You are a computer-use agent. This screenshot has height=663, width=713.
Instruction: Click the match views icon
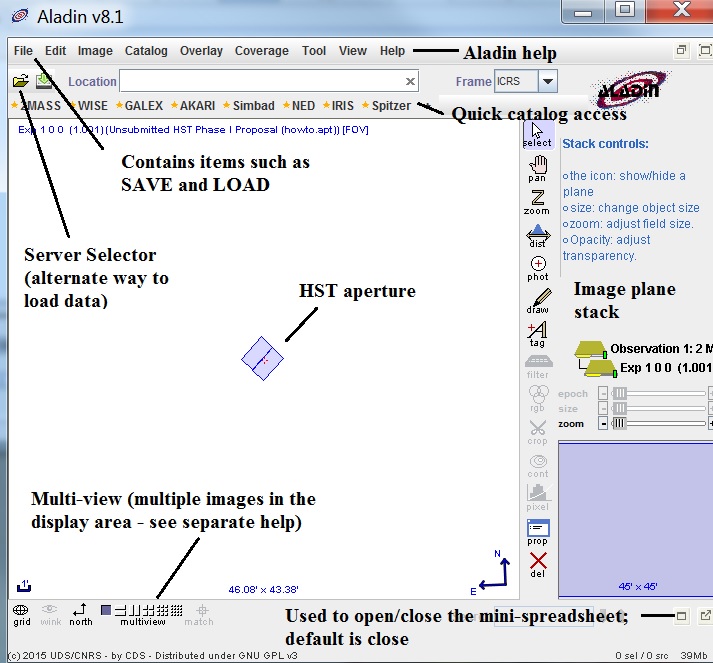[199, 615]
